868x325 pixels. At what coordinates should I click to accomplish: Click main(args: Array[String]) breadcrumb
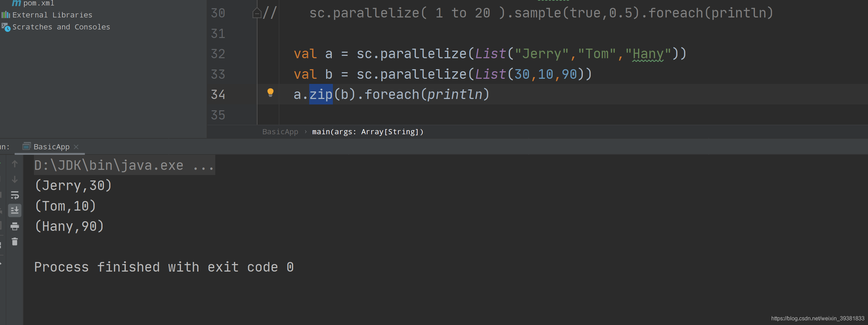[x=368, y=132]
